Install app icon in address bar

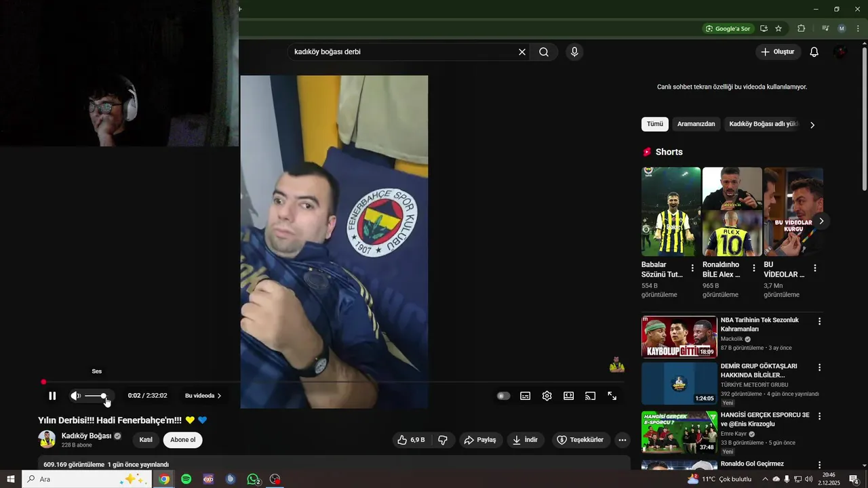coord(764,28)
